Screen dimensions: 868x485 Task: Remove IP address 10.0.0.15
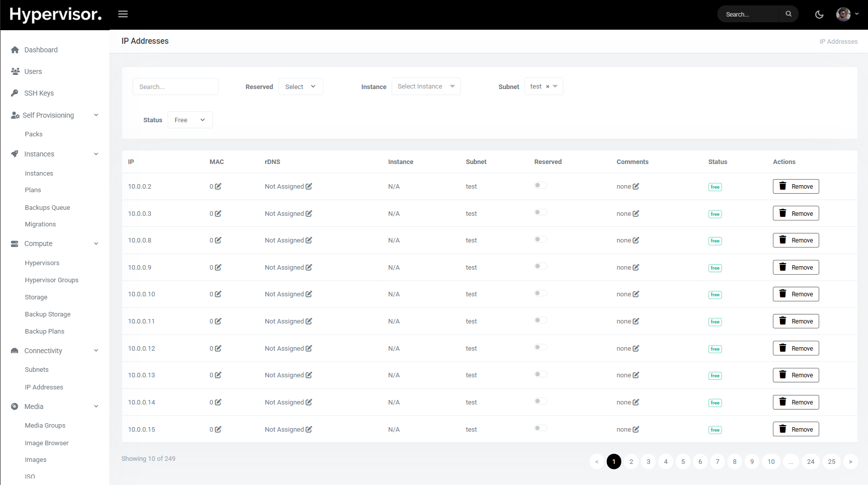coord(796,430)
